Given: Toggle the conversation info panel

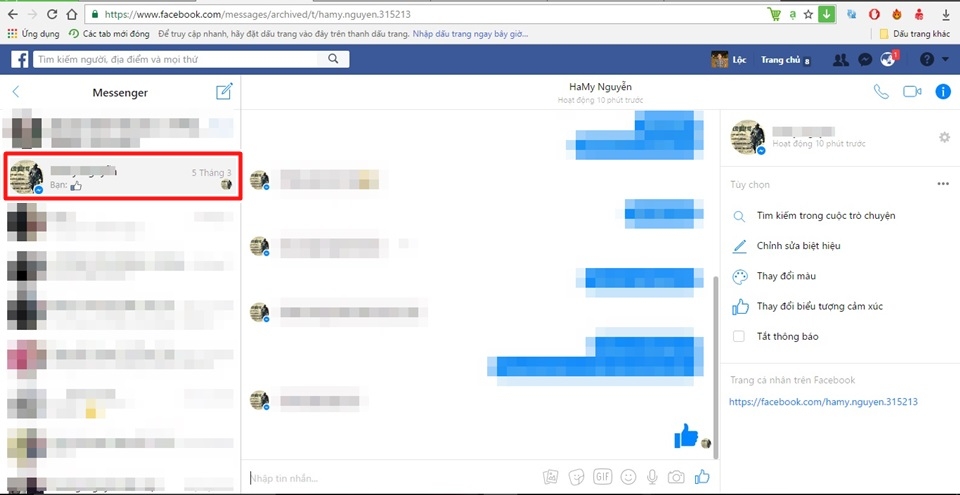Looking at the screenshot, I should [x=943, y=92].
